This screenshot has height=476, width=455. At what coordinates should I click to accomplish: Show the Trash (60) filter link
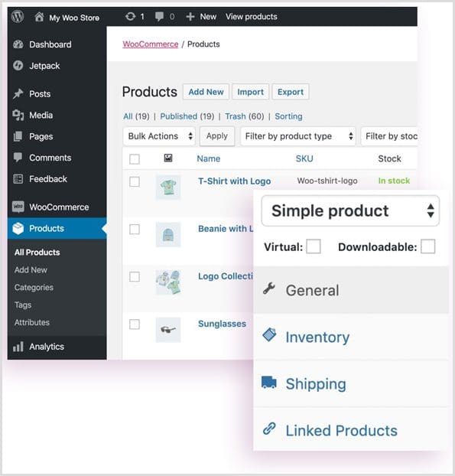[x=245, y=116]
